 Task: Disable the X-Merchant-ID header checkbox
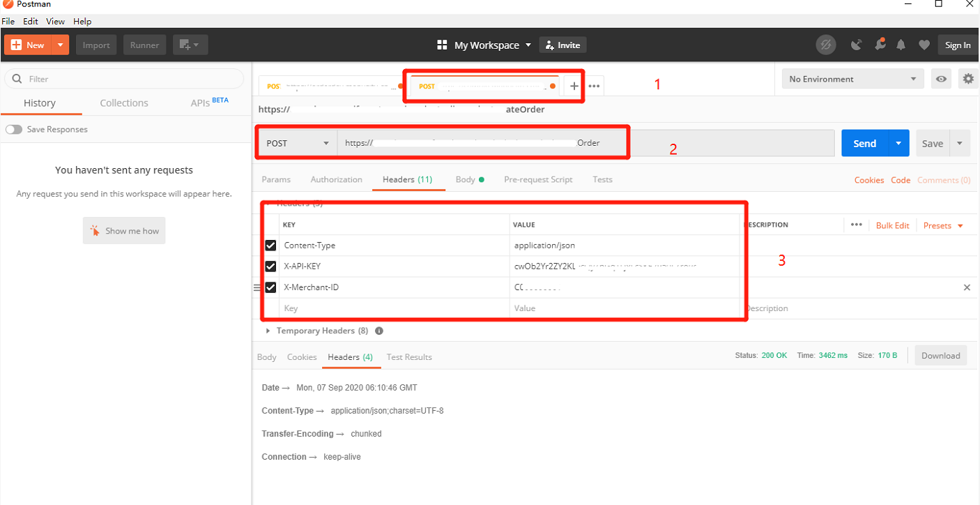pos(270,287)
